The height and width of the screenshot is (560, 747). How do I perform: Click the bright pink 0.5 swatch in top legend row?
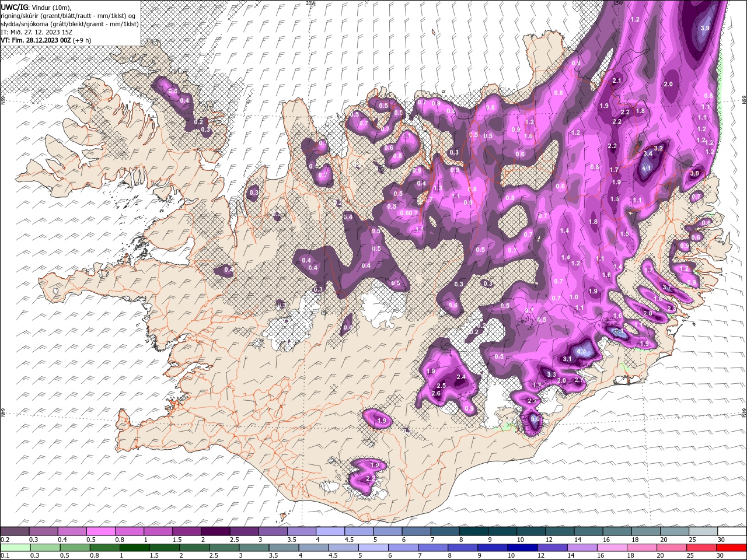100,531
